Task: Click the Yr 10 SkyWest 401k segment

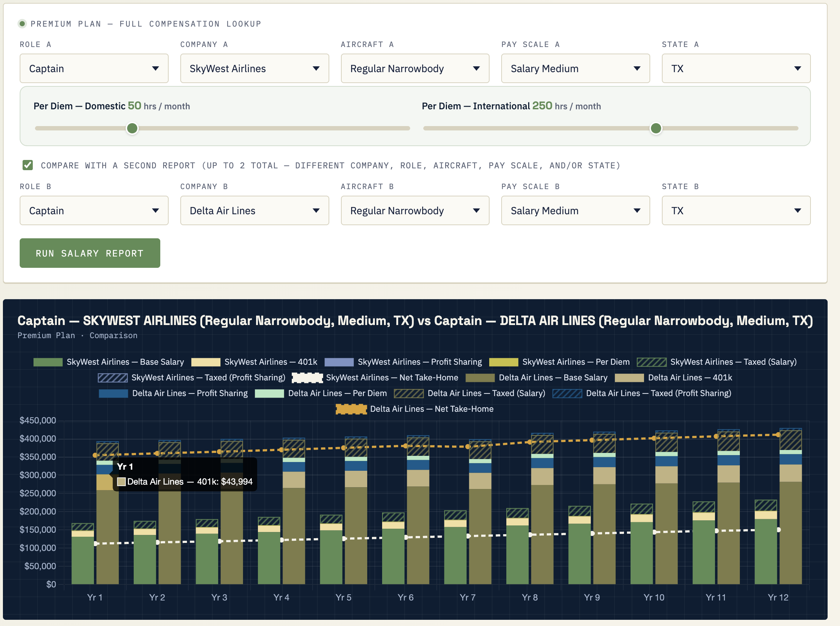Action: click(641, 518)
